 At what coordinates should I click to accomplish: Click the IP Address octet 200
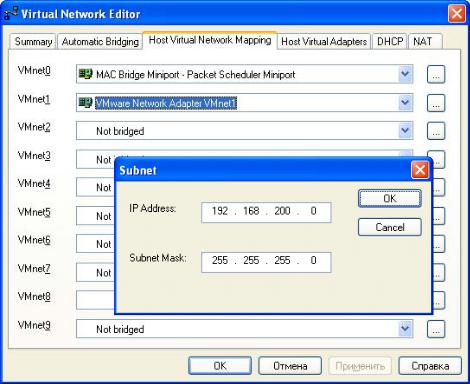pyautogui.click(x=282, y=211)
